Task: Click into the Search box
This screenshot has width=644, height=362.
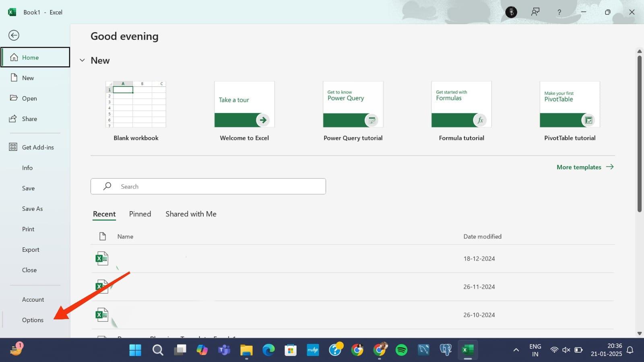Action: click(208, 186)
